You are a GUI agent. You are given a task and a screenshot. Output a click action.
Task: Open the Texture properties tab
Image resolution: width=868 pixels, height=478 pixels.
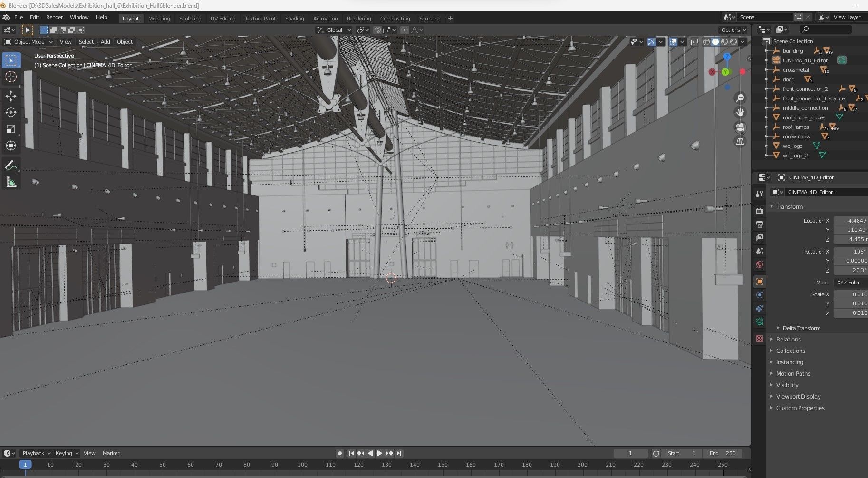coord(760,339)
